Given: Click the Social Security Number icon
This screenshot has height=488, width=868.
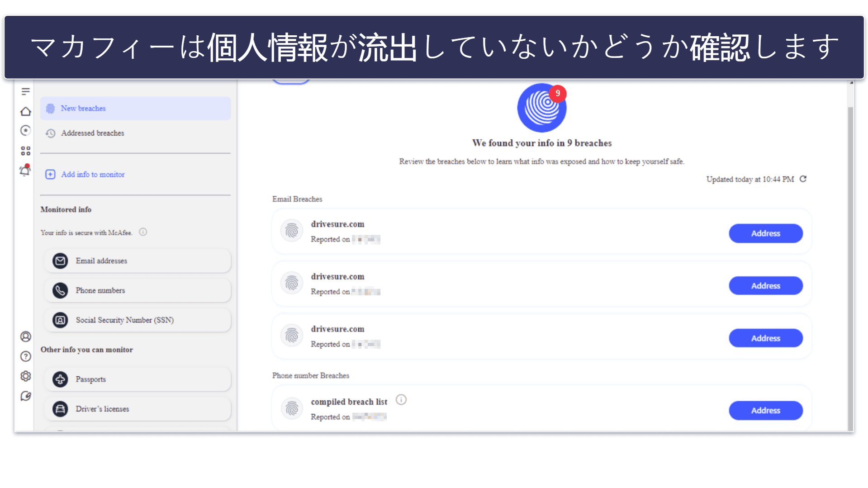Looking at the screenshot, I should [60, 320].
